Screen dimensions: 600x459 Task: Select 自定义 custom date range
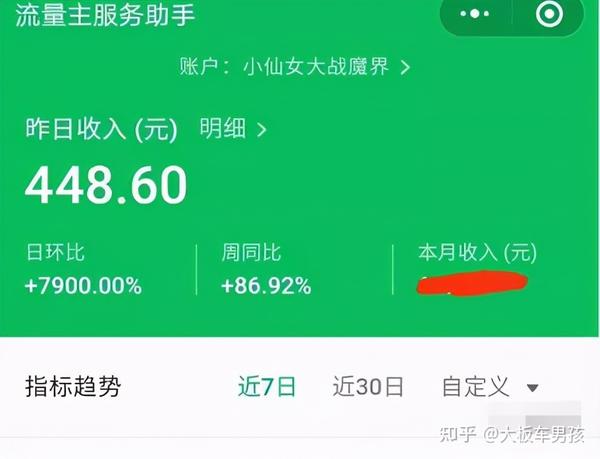click(476, 387)
